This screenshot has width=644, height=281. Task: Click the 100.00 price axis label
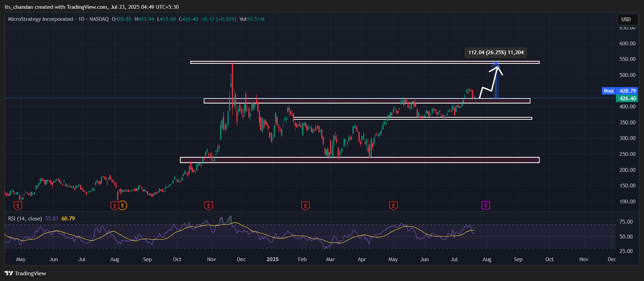pyautogui.click(x=627, y=202)
